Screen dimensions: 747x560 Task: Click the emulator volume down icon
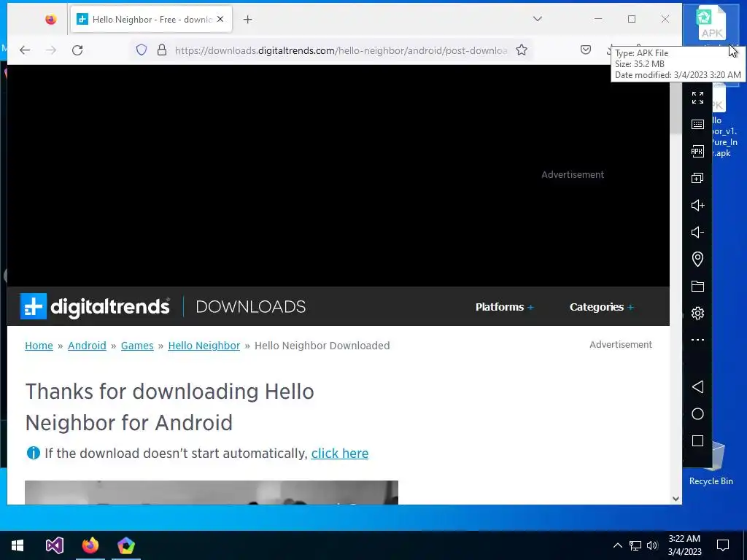point(697,233)
